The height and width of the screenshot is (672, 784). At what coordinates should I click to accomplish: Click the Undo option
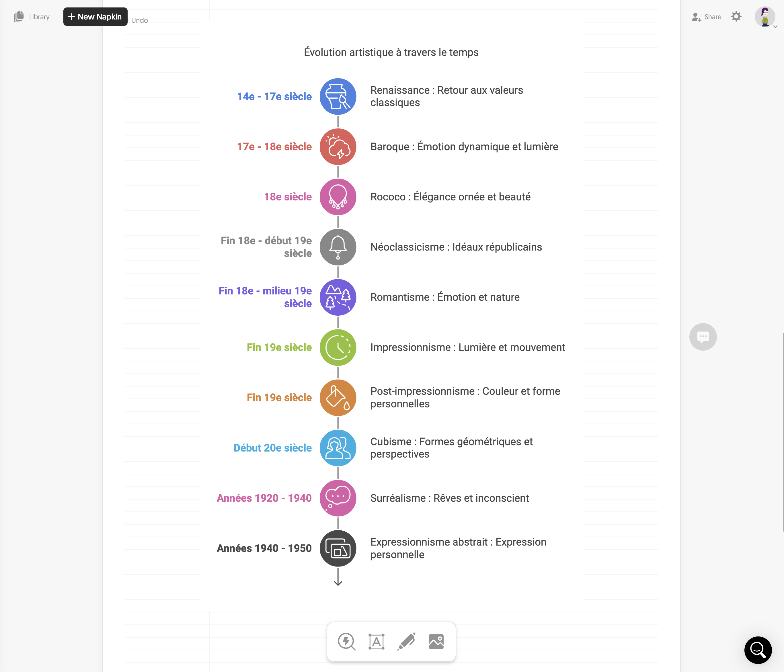139,20
